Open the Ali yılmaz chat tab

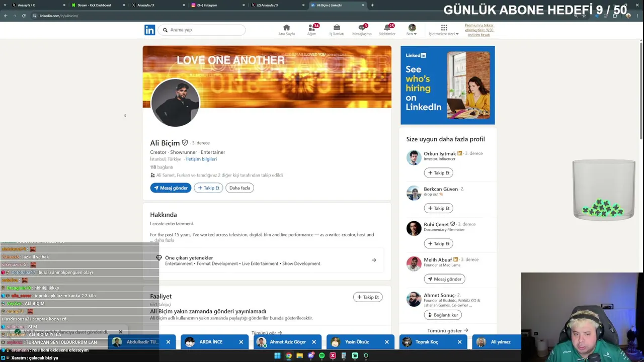(497, 342)
